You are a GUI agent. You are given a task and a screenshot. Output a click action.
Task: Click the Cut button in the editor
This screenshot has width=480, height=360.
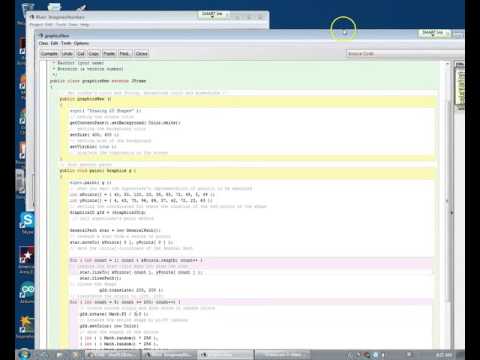click(81, 54)
